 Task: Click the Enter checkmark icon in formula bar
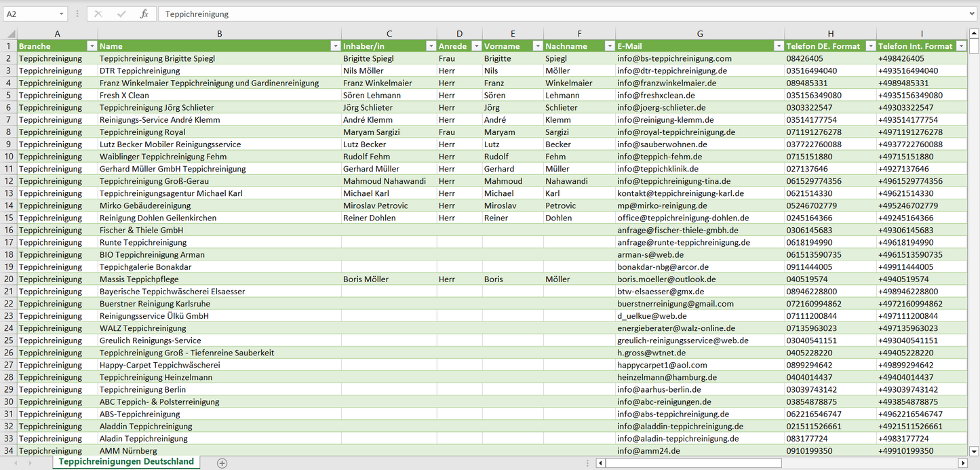121,14
